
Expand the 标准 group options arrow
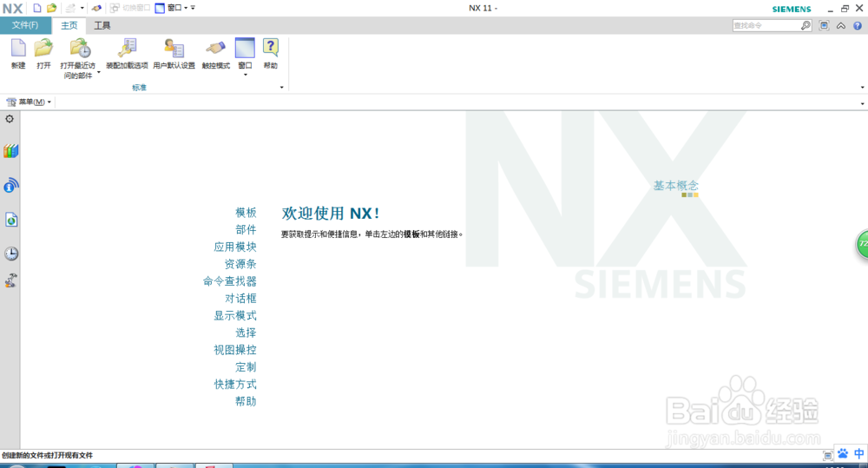coord(282,88)
